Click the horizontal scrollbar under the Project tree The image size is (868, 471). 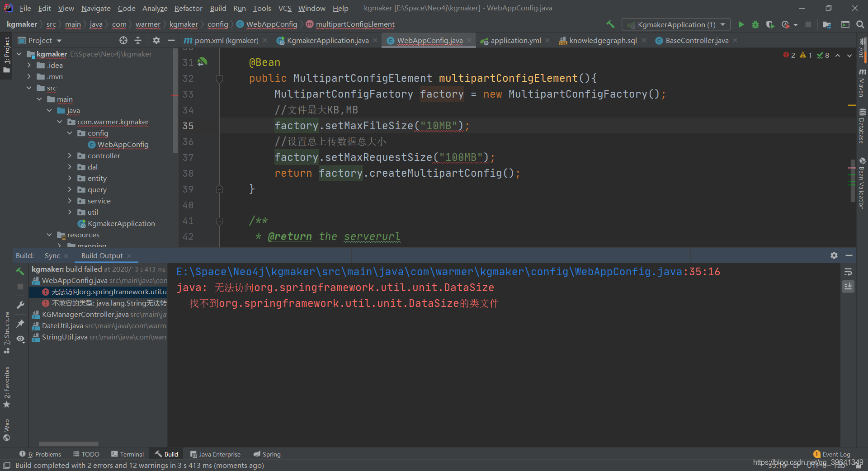coord(68,444)
